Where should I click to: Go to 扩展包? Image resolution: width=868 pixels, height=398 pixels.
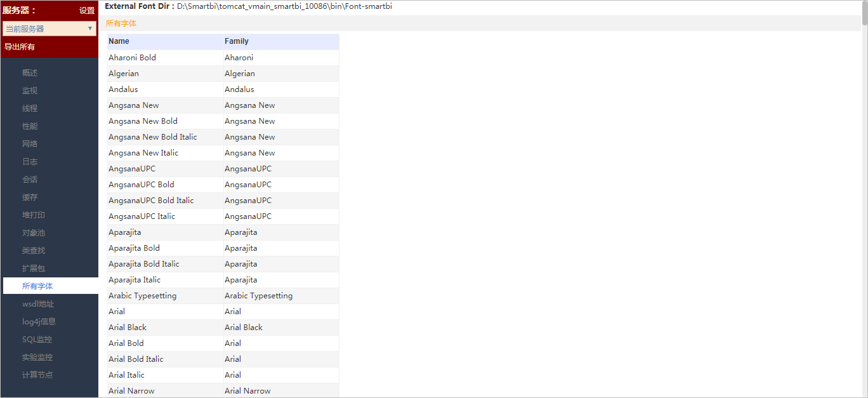[x=34, y=269]
